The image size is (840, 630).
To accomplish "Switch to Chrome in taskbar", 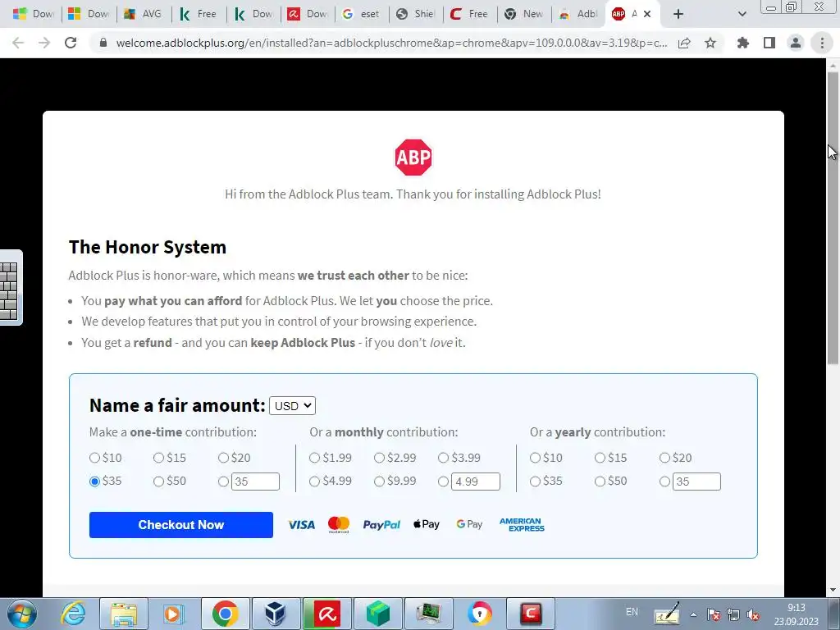I will (225, 614).
